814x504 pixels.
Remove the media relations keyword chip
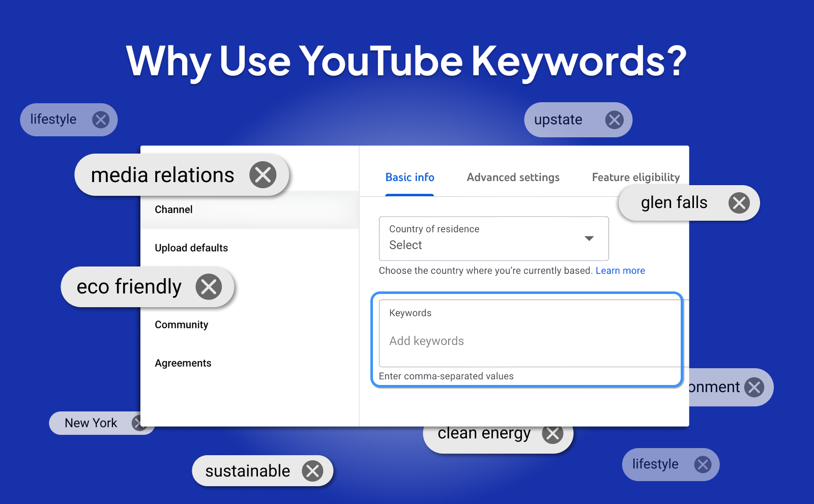pyautogui.click(x=263, y=175)
